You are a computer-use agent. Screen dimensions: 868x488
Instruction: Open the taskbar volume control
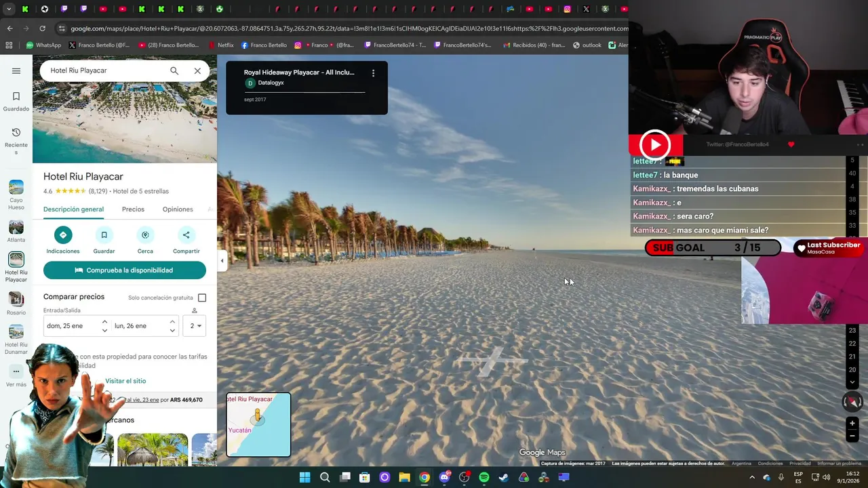[826, 477]
